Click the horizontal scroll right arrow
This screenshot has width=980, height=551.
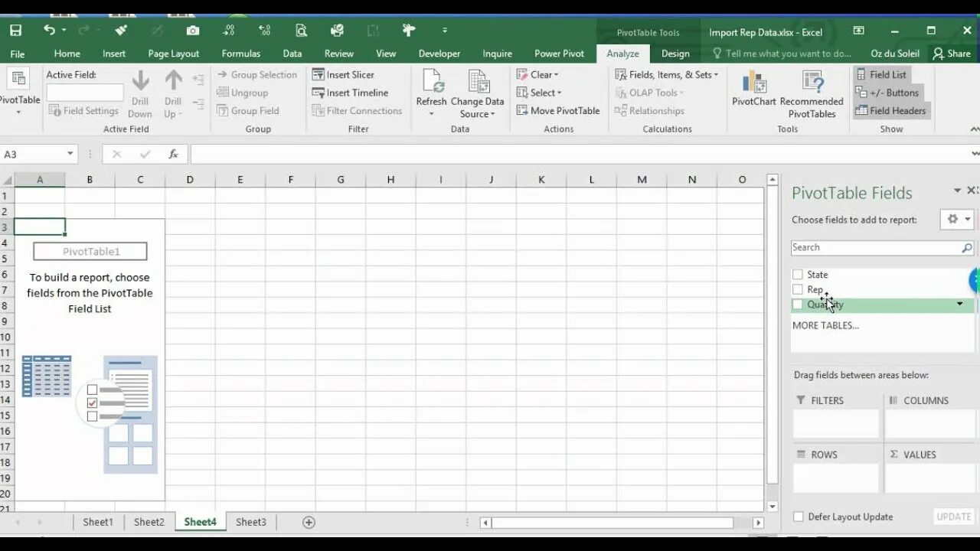(758, 523)
